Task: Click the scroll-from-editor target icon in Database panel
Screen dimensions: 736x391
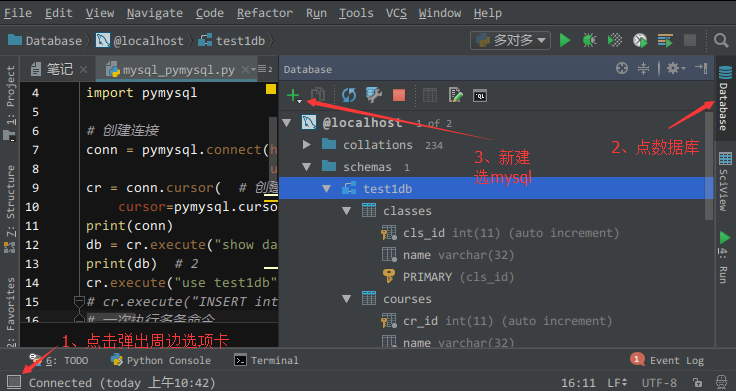Action: click(x=622, y=69)
